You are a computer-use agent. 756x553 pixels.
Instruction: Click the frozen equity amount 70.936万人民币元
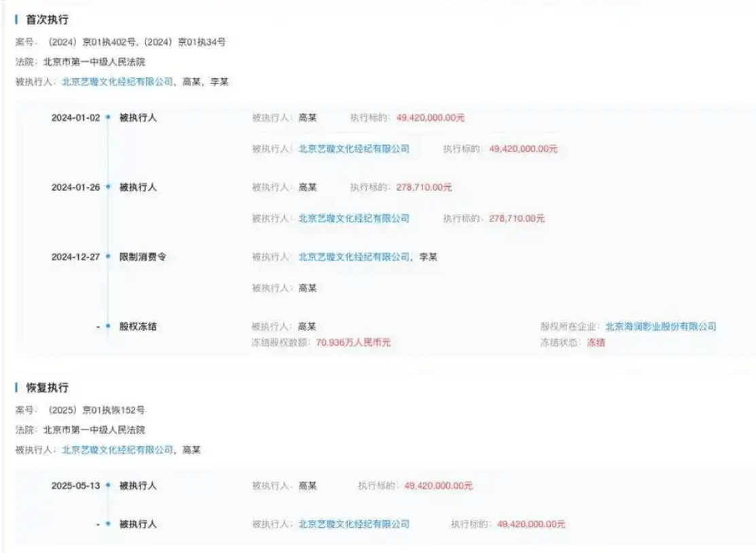coord(353,342)
